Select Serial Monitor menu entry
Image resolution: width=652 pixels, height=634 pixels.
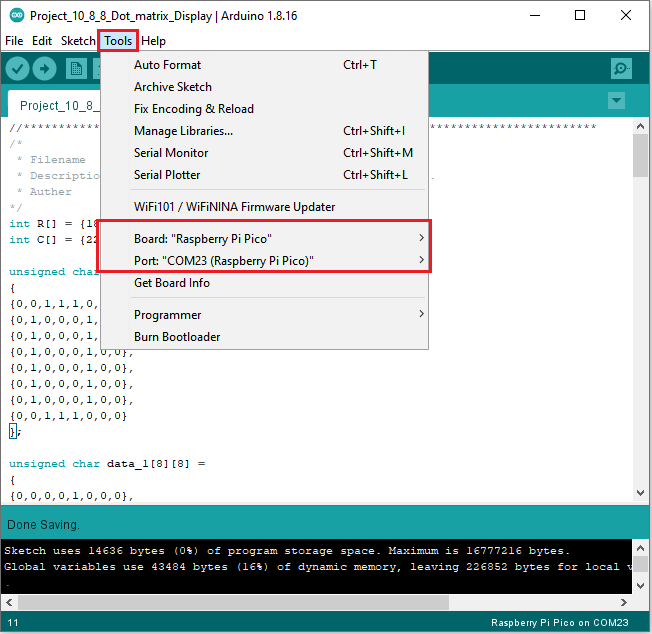264,153
